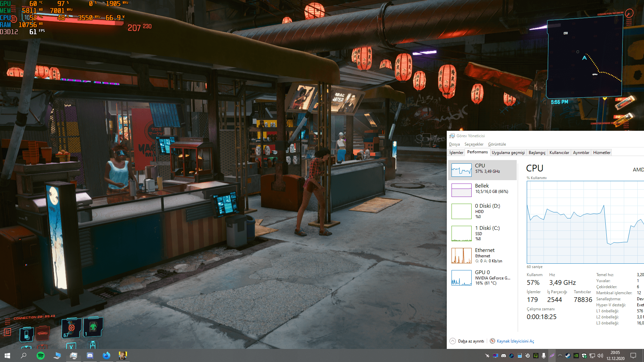Click the NVIDIA tray icon
The image size is (644, 362).
tap(576, 356)
